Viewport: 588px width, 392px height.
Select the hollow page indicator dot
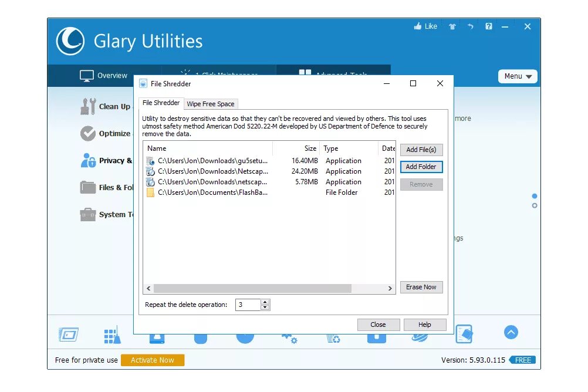535,205
